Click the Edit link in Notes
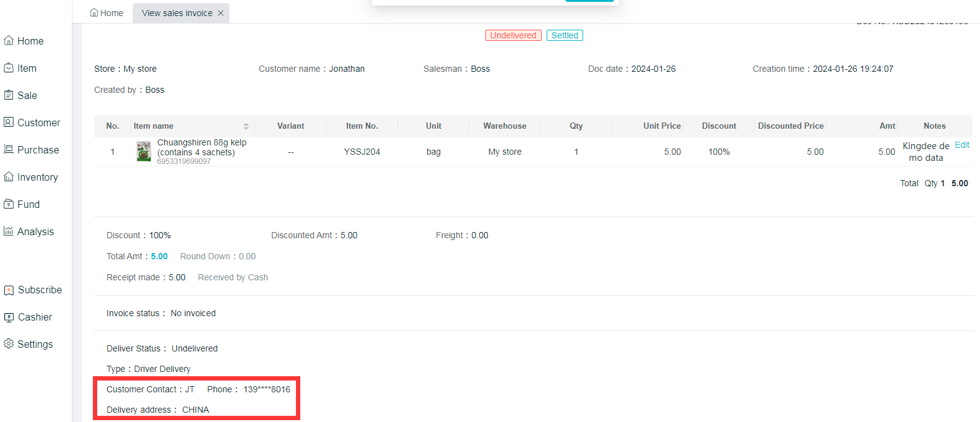This screenshot has width=980, height=422. (x=962, y=145)
